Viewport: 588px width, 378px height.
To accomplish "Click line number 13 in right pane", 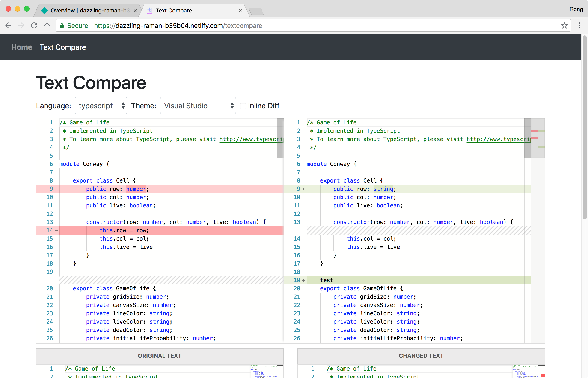I will coord(297,222).
